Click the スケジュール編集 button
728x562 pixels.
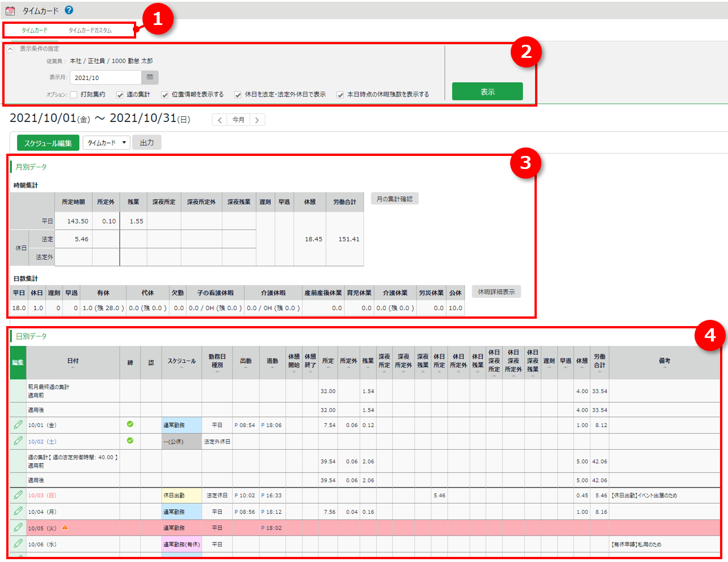pos(48,143)
